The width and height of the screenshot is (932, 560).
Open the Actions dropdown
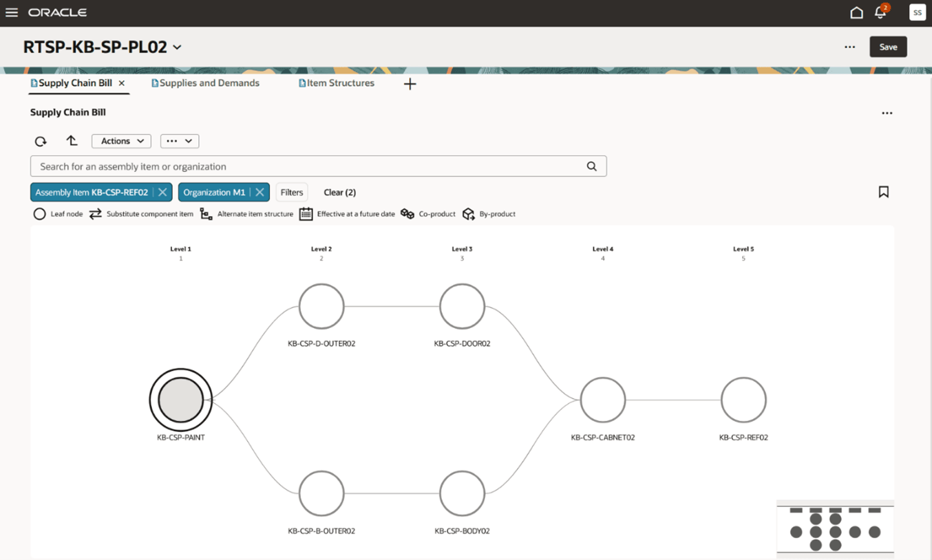pos(121,141)
